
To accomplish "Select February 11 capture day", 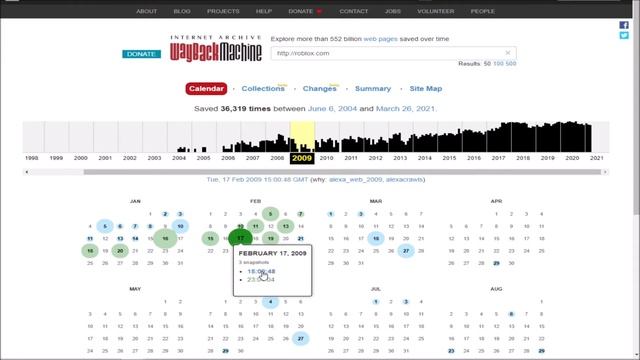I will pos(256,226).
